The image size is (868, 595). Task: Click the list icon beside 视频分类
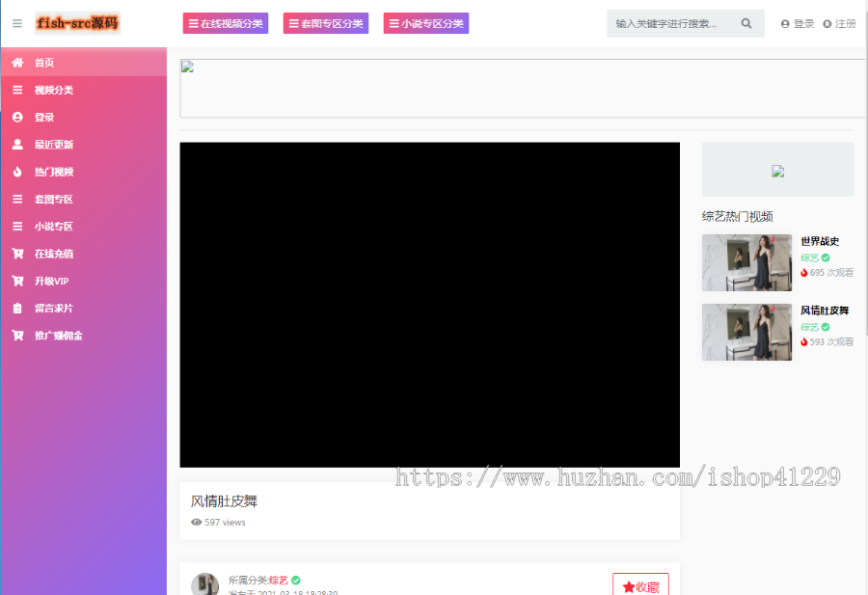[x=17, y=90]
